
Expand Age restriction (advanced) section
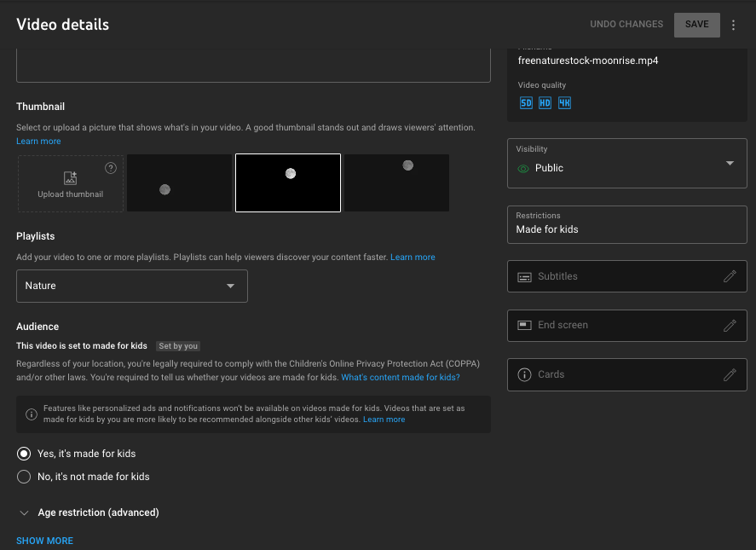point(24,512)
